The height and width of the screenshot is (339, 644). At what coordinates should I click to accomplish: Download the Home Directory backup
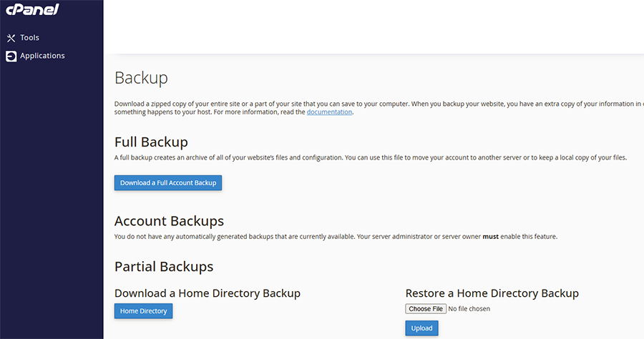click(143, 311)
